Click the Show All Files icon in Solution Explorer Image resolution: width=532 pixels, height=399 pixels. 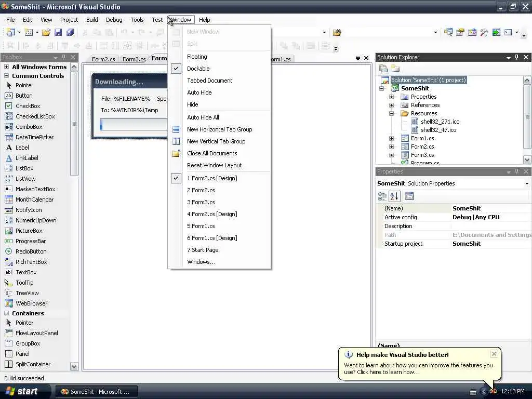pos(395,69)
